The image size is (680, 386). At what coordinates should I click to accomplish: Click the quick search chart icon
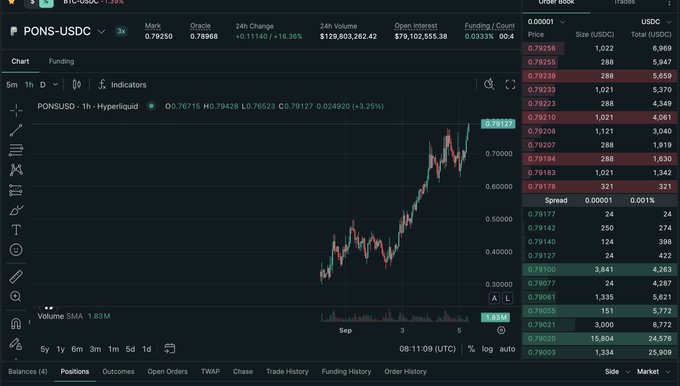[489, 84]
